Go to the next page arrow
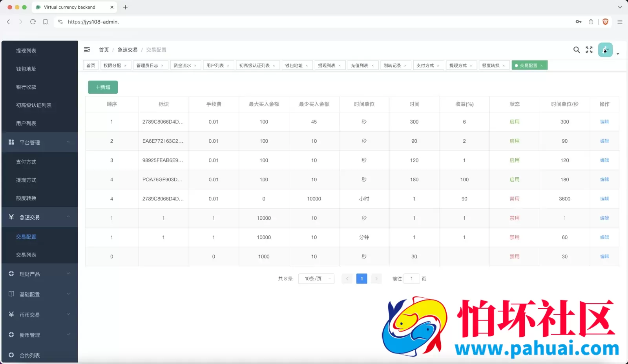Image resolution: width=628 pixels, height=364 pixels. coord(376,278)
